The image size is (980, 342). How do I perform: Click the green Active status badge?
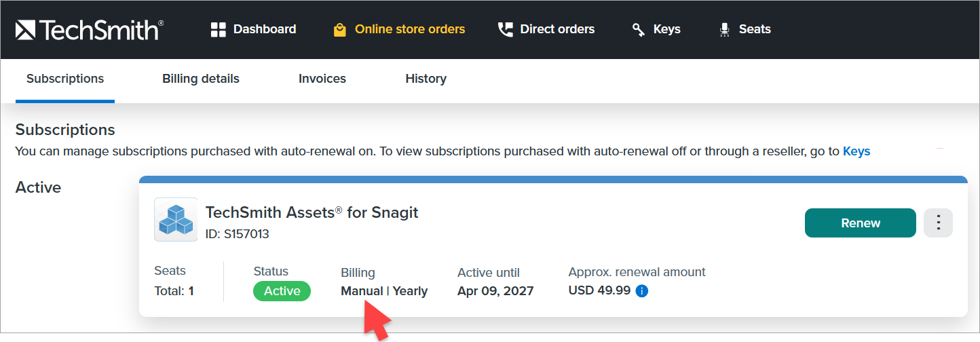(282, 291)
